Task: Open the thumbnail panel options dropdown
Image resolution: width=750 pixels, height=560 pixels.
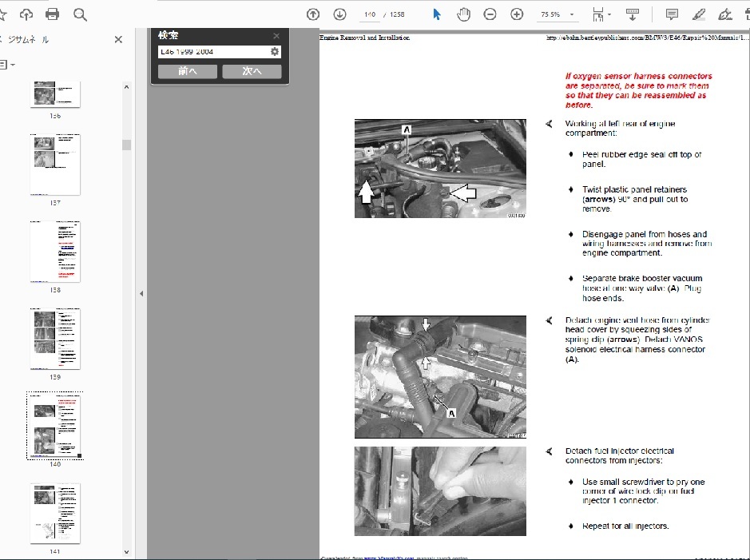Action: (7, 65)
